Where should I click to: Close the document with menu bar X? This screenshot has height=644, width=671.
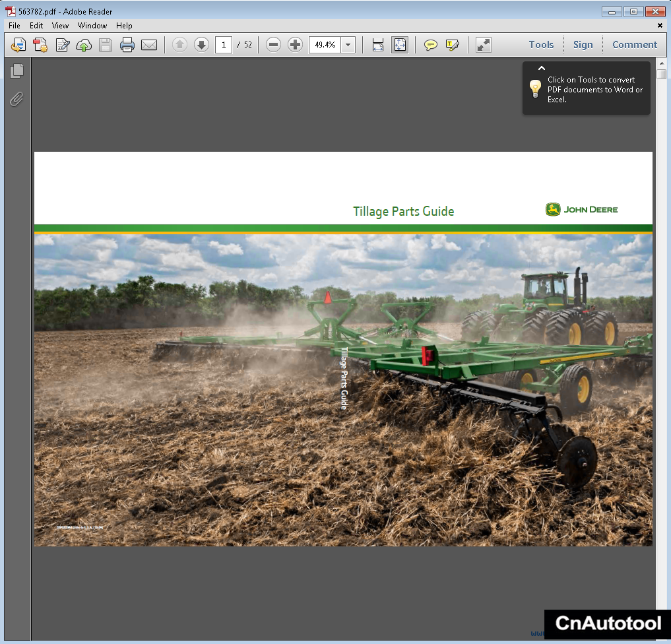pos(660,26)
